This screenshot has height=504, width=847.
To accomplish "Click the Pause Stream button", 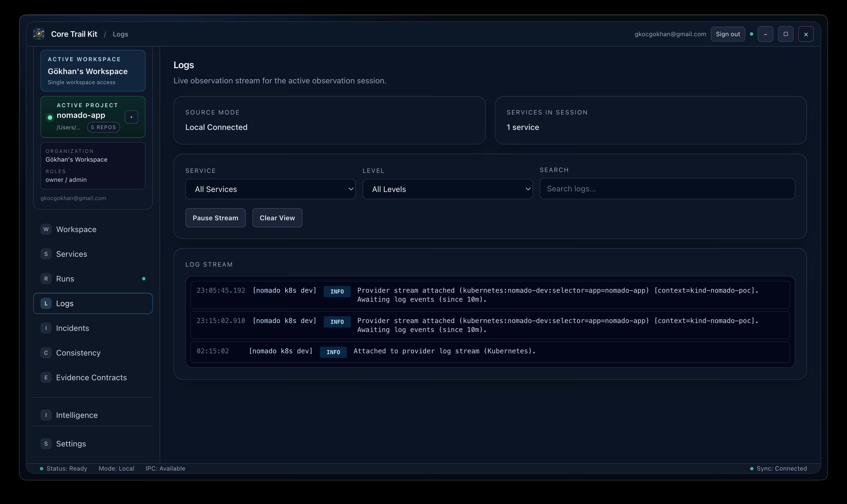I will tap(215, 218).
